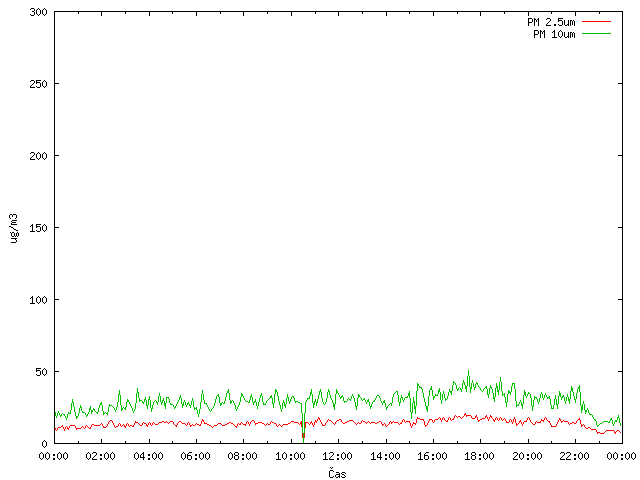
Task: Click the y-axis value 50
Action: (x=41, y=372)
